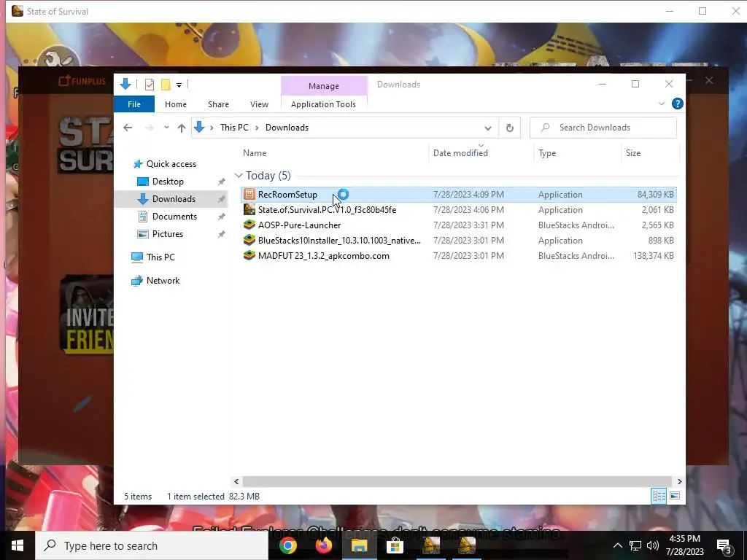Click the horizontal scrollbar in file list
The height and width of the screenshot is (560, 747).
click(457, 481)
